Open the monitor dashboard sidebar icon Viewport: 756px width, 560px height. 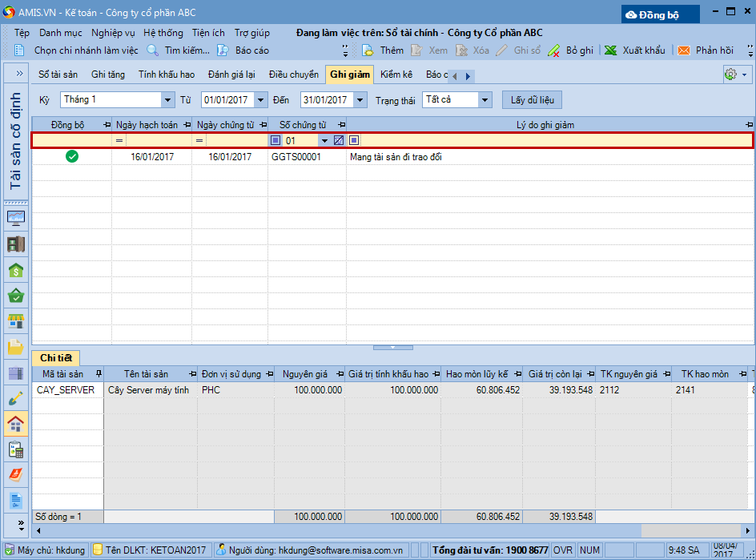click(x=15, y=218)
